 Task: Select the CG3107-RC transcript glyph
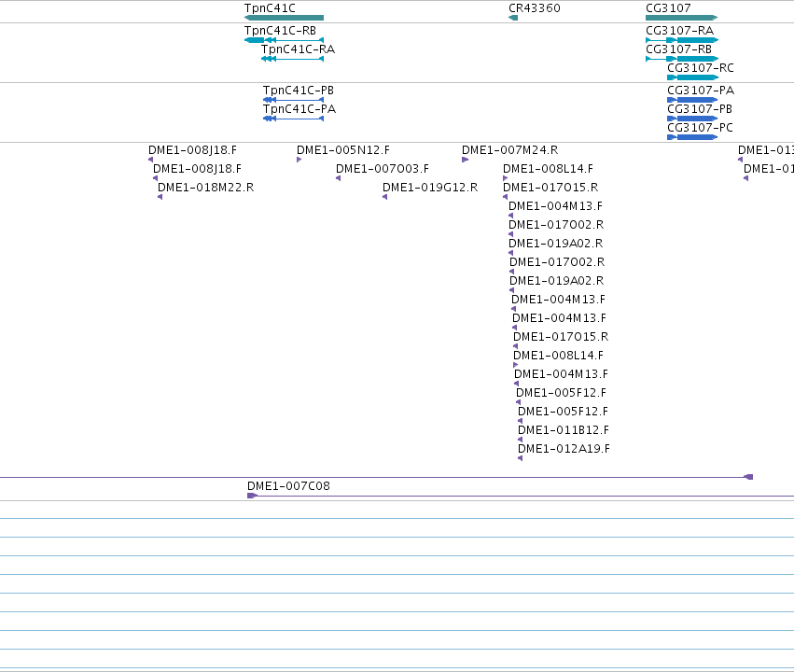692,77
